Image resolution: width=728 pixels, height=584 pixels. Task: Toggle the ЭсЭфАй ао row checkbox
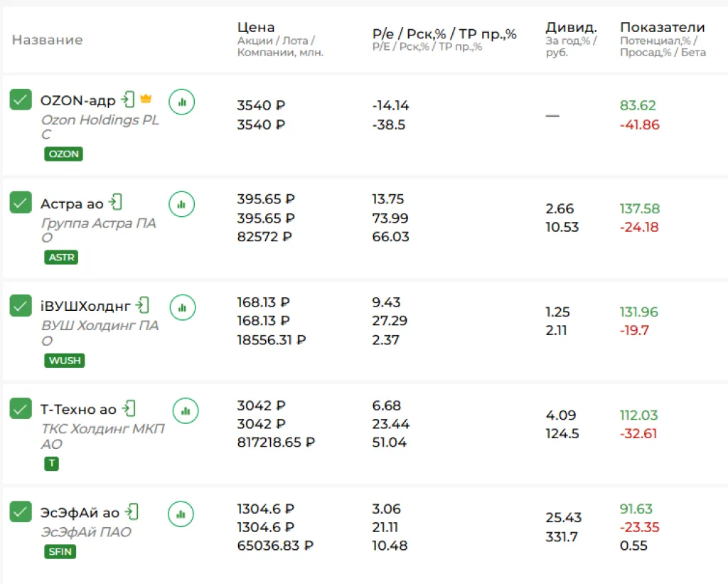tap(21, 511)
